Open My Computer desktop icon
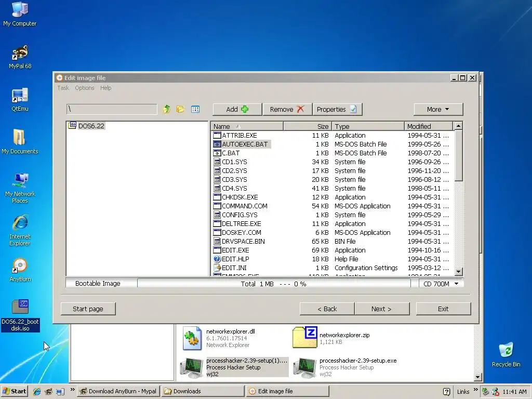The image size is (532, 399). click(x=20, y=14)
